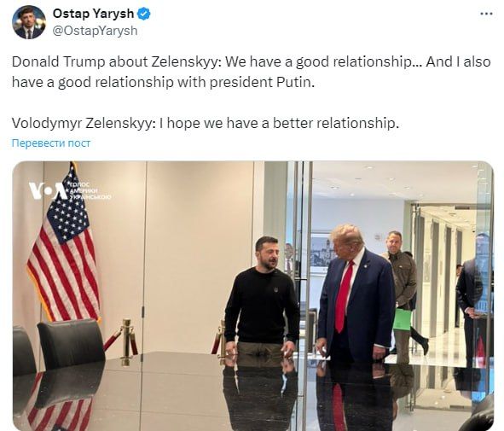The width and height of the screenshot is (504, 431).
Task: Click the VOA logo watermark in photo
Action: 69,190
